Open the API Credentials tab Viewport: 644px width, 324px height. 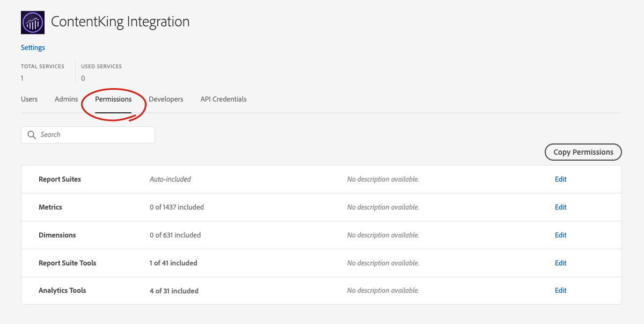[x=223, y=99]
